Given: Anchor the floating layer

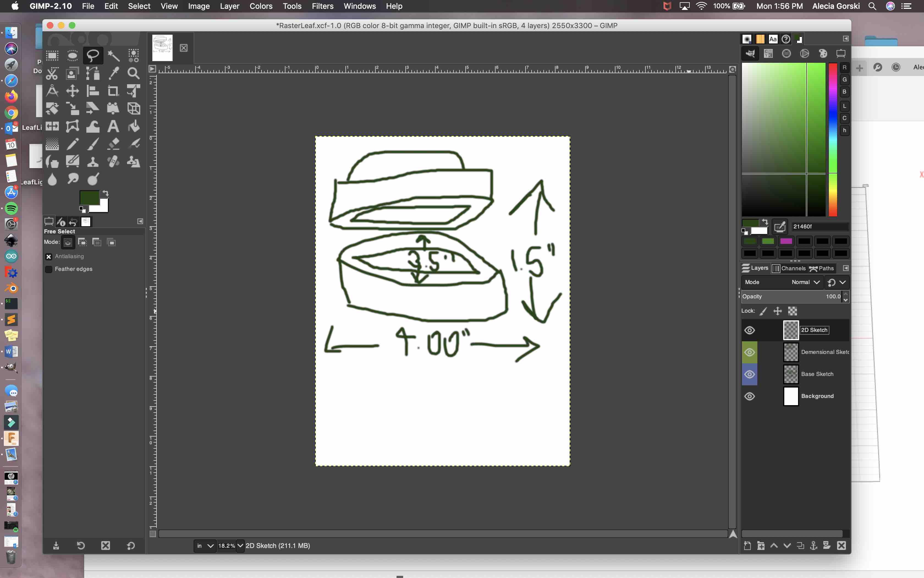Looking at the screenshot, I should click(x=813, y=546).
